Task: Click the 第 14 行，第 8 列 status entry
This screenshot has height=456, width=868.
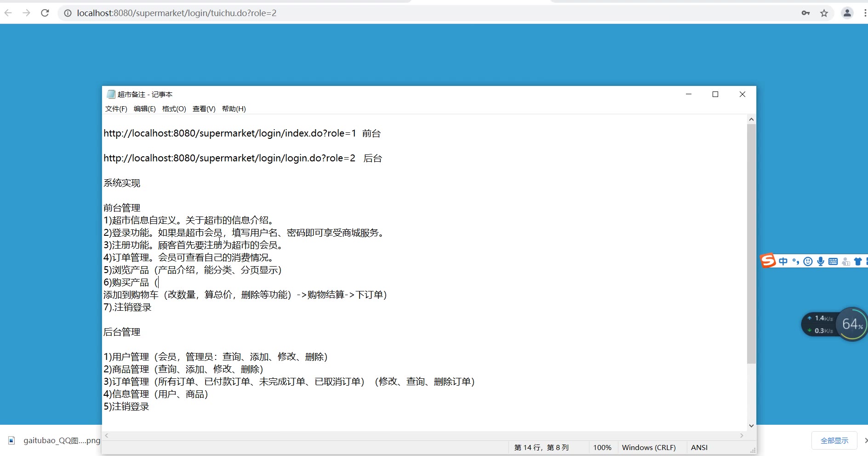Action: pyautogui.click(x=542, y=448)
